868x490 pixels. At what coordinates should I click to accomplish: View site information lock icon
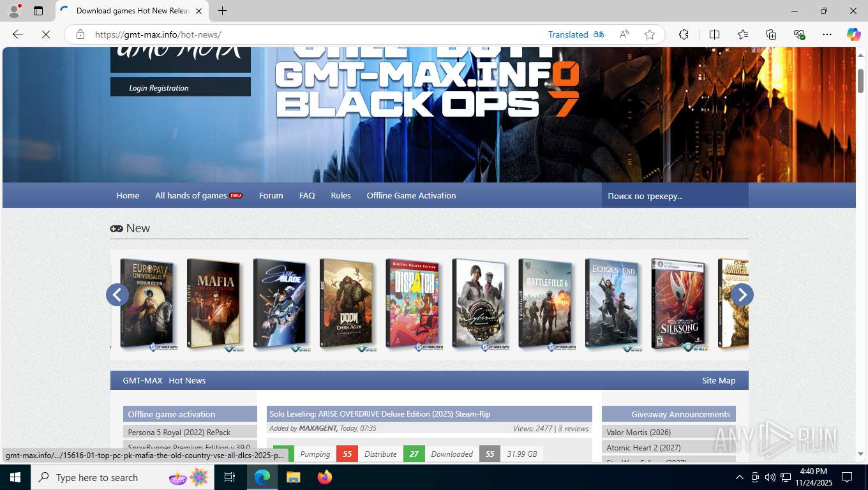tap(80, 34)
